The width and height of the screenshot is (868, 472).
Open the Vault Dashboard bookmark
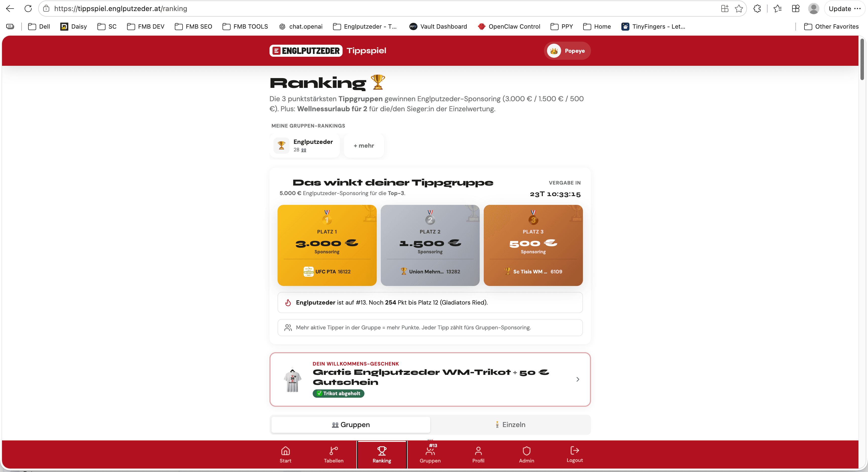(x=438, y=27)
